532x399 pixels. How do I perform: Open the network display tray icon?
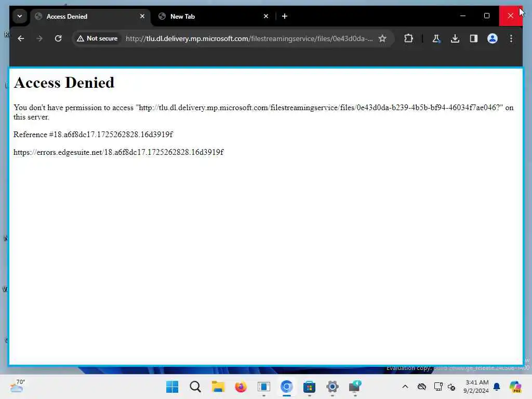click(x=438, y=387)
